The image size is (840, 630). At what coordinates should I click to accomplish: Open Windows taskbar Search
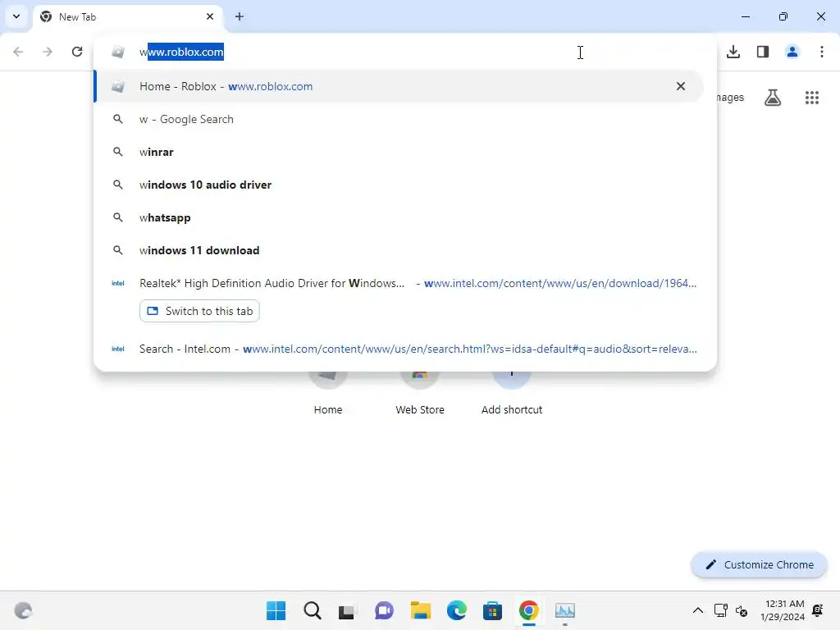click(x=313, y=610)
